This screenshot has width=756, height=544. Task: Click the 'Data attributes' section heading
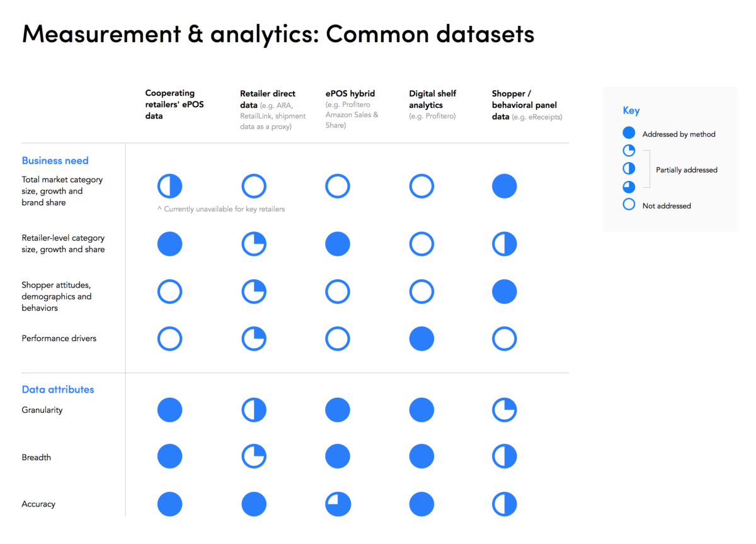(58, 390)
